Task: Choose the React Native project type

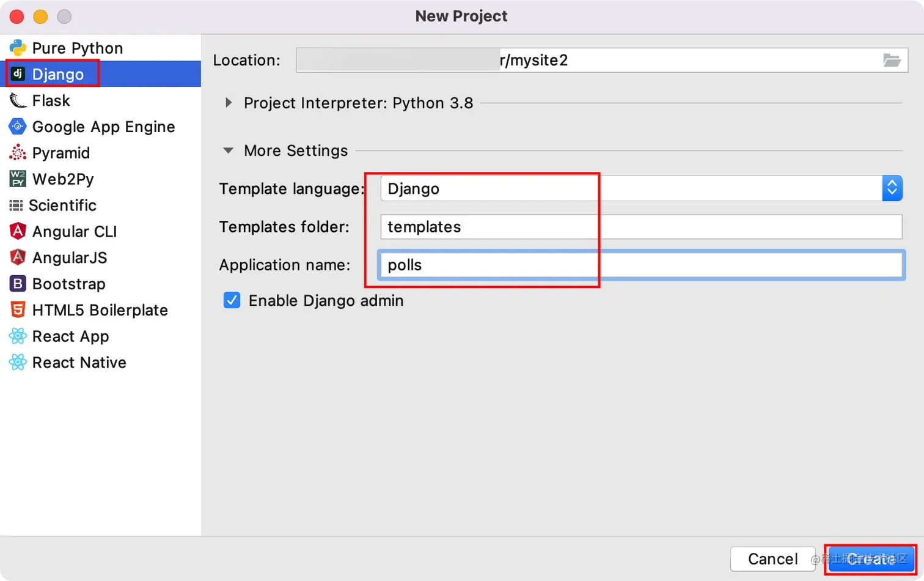Action: pos(79,363)
